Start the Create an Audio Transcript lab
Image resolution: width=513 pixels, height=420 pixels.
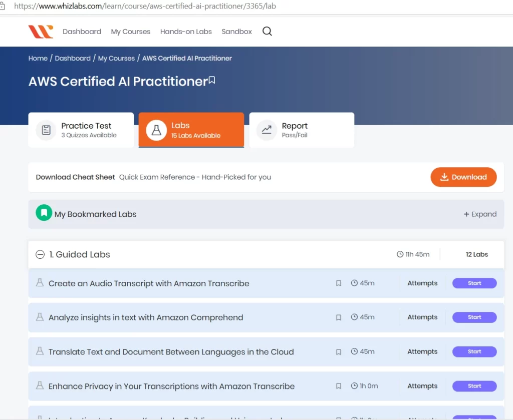tap(474, 283)
